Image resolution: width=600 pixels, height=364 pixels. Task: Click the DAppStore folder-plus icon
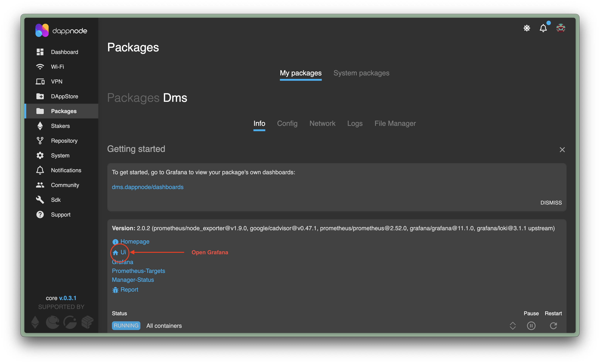(x=40, y=96)
